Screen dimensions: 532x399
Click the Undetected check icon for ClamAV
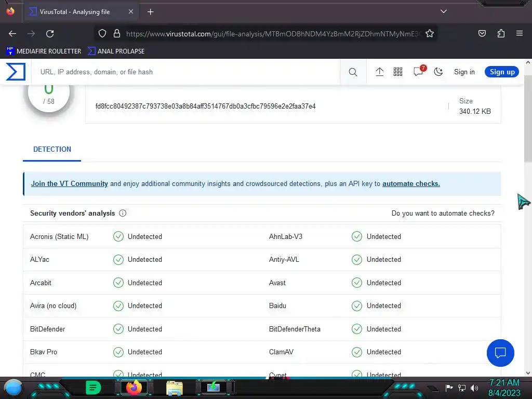coord(357,352)
